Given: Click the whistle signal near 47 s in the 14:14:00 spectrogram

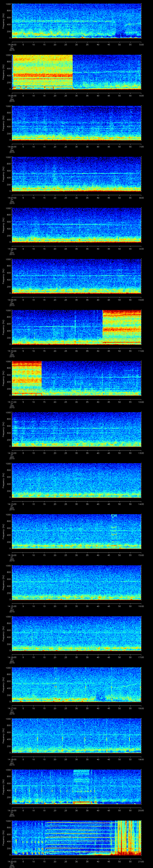Looking at the screenshot, I should tap(114, 530).
